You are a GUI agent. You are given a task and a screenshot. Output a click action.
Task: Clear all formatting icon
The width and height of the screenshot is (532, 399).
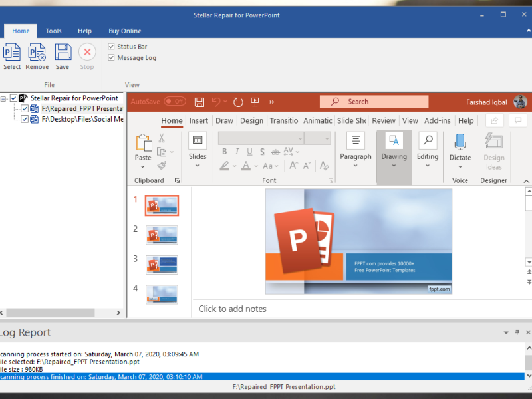(x=324, y=166)
